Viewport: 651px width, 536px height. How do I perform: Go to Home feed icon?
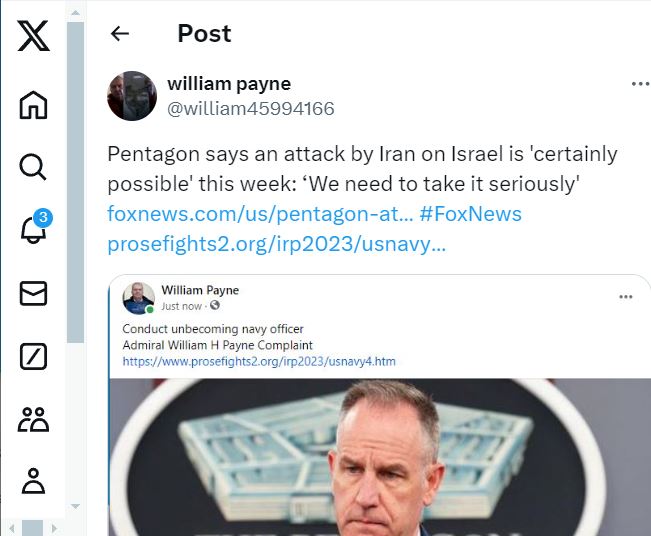point(33,105)
